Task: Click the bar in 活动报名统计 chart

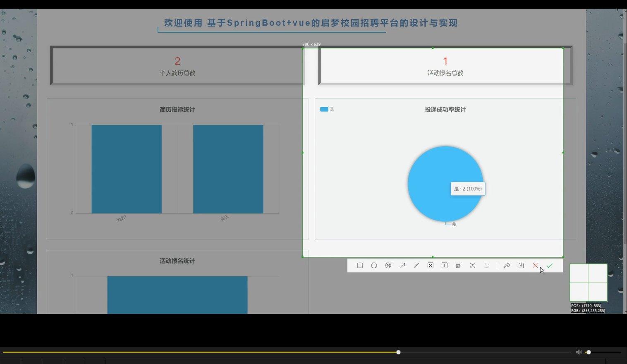Action: point(177,295)
